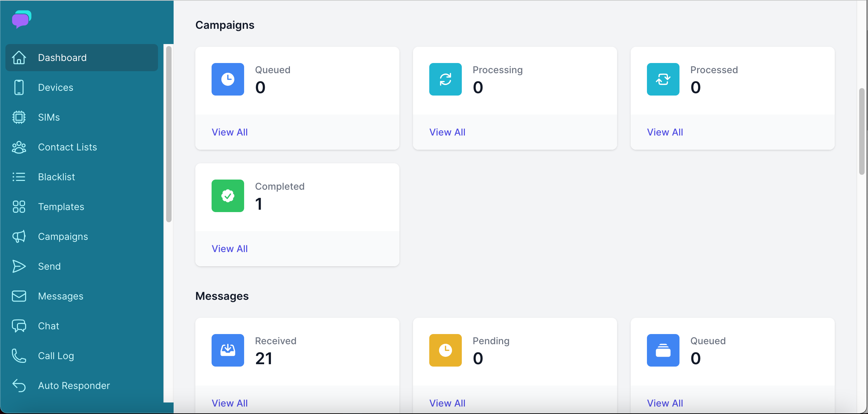Click the Auto Responder reply arrow icon
The image size is (868, 414).
tap(19, 385)
